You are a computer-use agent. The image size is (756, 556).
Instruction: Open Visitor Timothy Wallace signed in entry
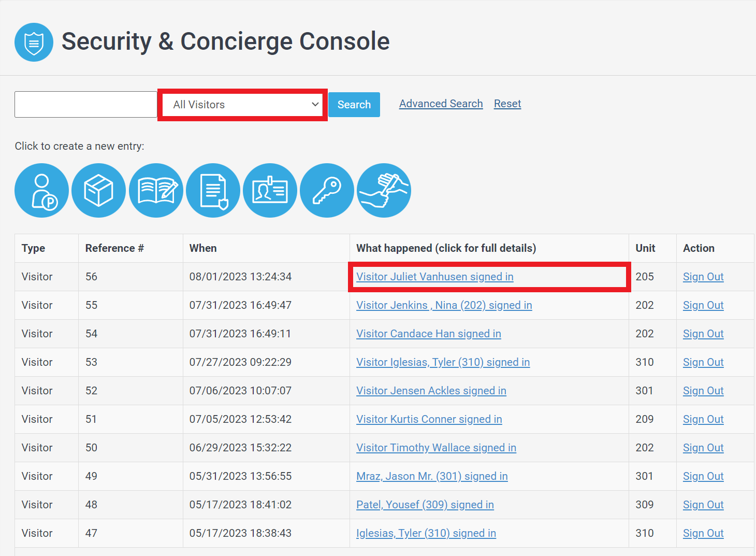[436, 448]
